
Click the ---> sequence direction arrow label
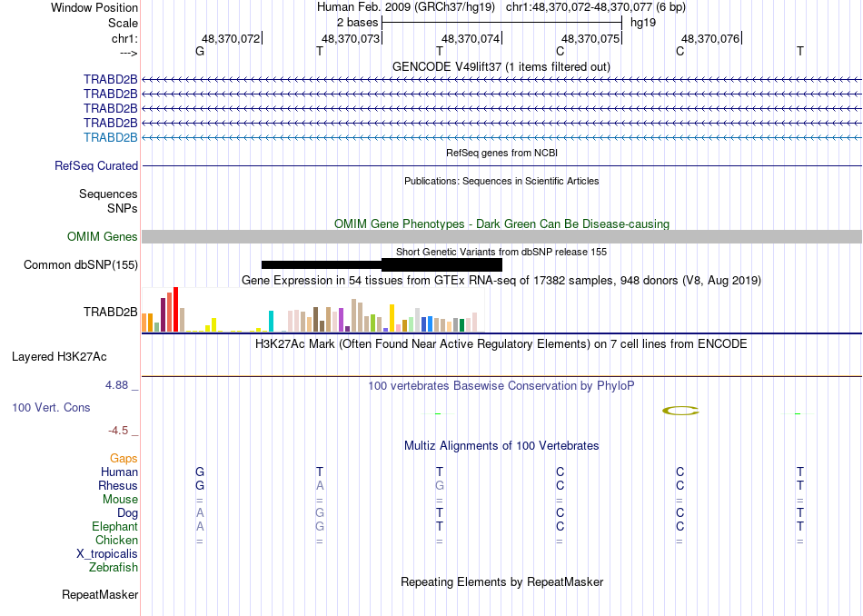(x=128, y=53)
